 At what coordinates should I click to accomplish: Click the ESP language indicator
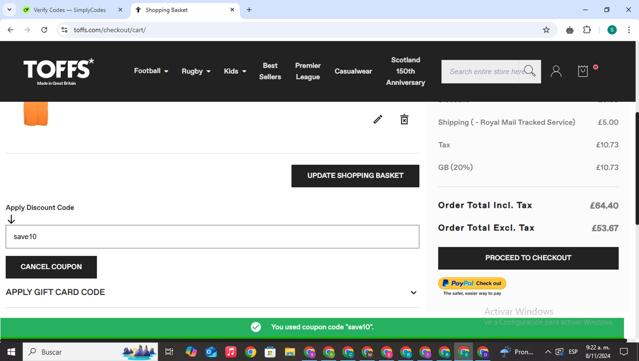(x=573, y=352)
